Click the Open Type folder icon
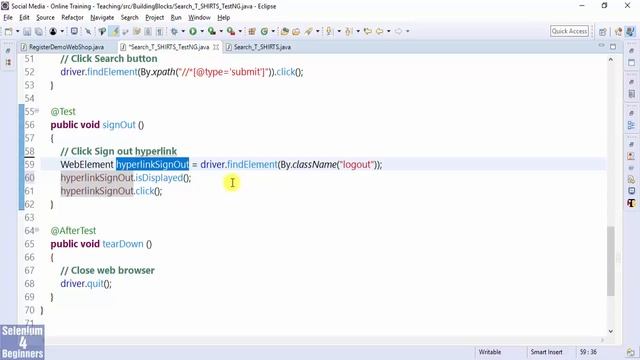 click(284, 31)
